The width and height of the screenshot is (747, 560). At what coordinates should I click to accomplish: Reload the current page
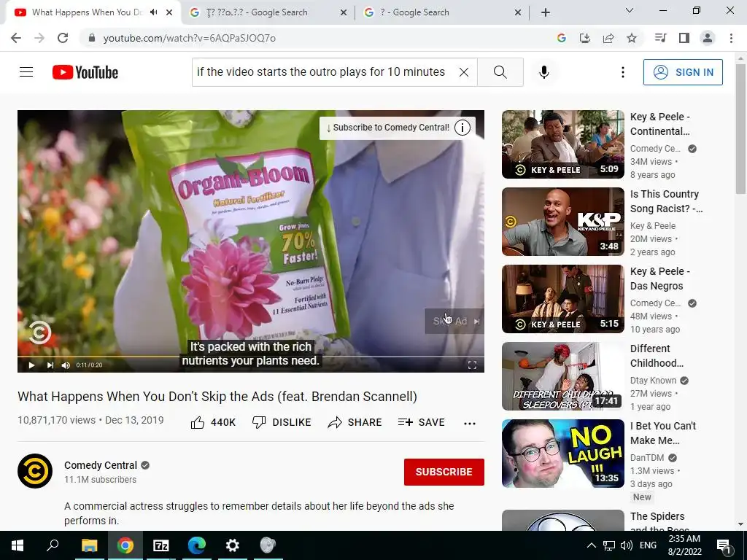coord(63,38)
